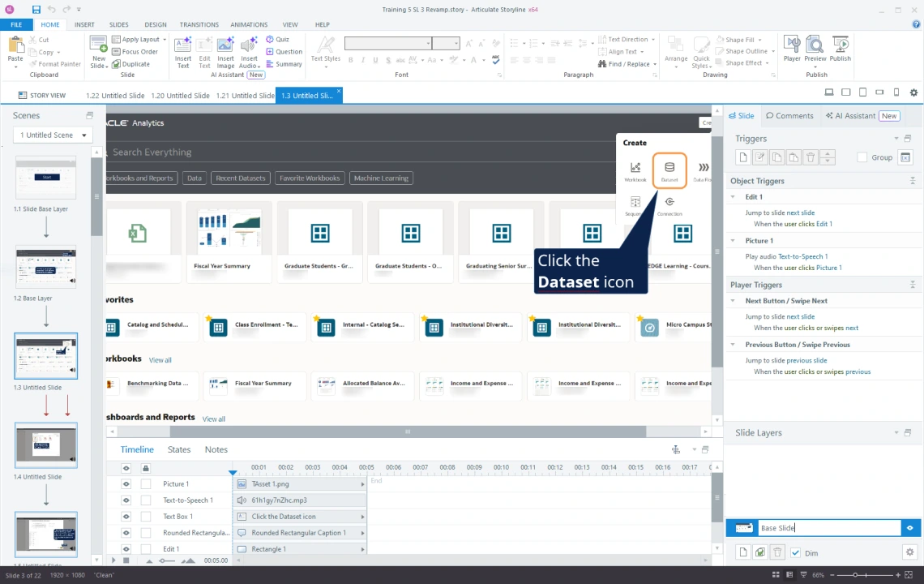Toggle visibility of Text-to-Speech 1 row
The height and width of the screenshot is (584, 924).
click(x=126, y=500)
